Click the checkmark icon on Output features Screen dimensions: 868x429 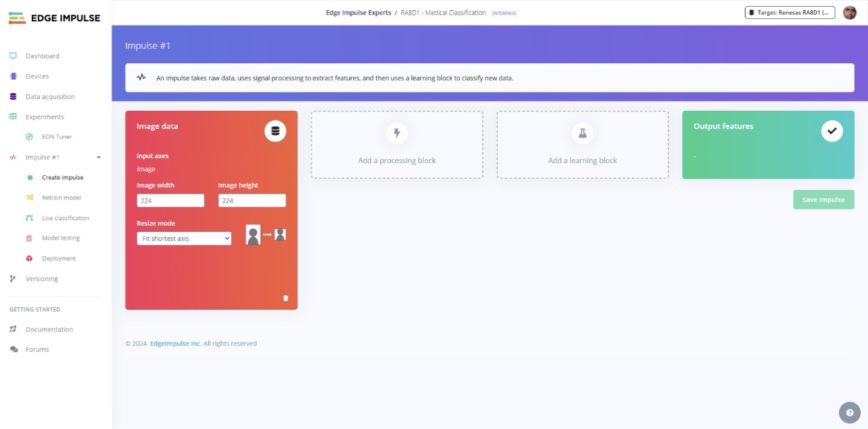coord(832,131)
